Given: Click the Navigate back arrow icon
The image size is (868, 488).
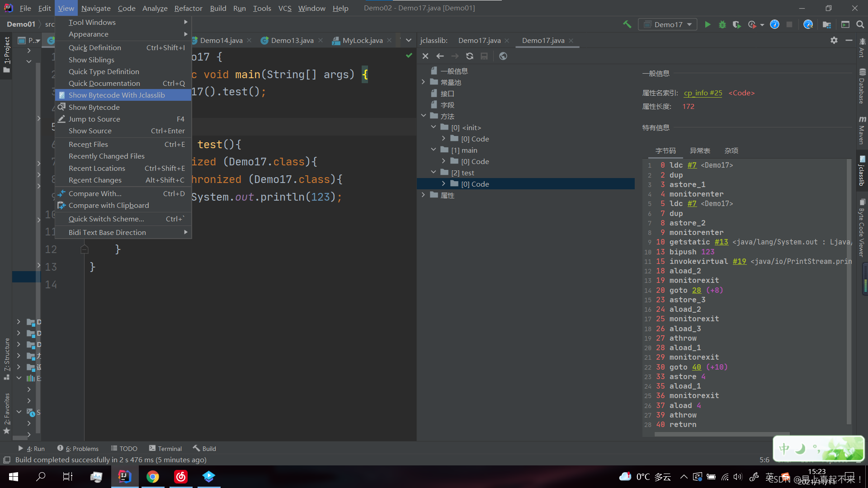Looking at the screenshot, I should pyautogui.click(x=440, y=56).
